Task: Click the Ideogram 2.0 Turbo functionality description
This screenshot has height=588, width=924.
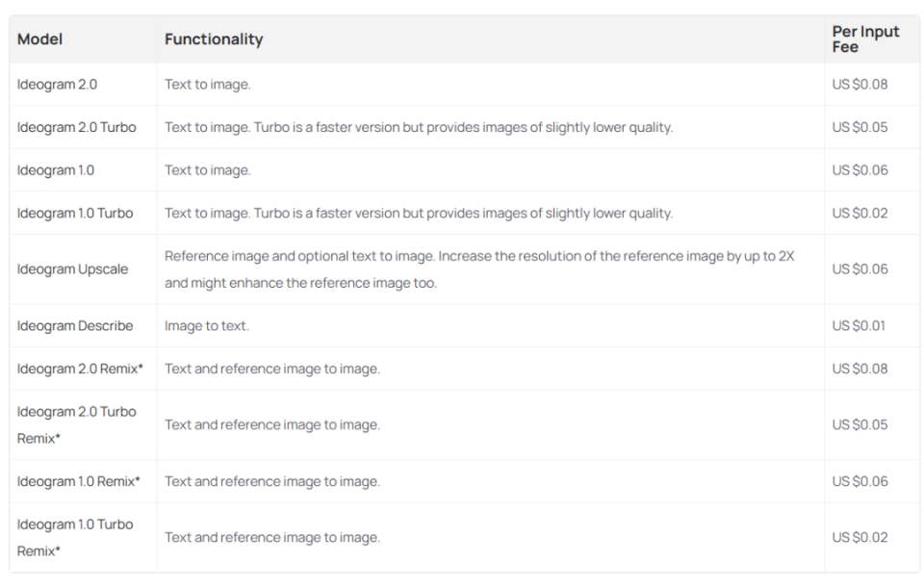Action: pyautogui.click(x=419, y=127)
